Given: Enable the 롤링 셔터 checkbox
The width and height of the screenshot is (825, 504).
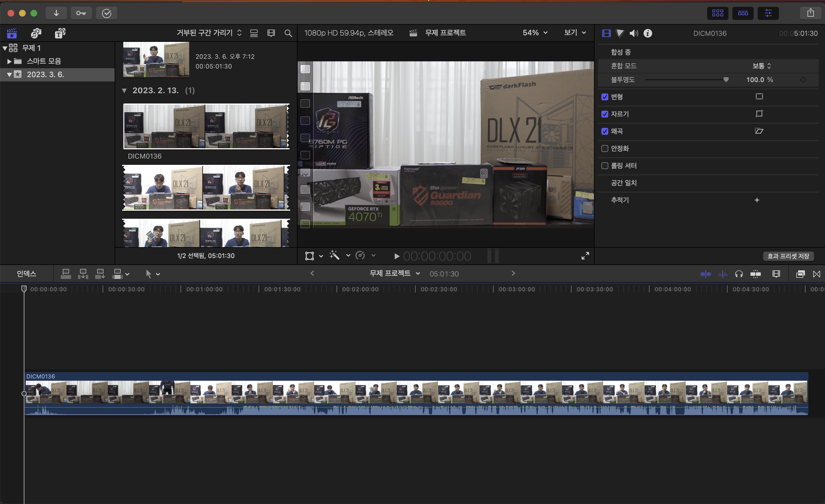Looking at the screenshot, I should pyautogui.click(x=605, y=165).
